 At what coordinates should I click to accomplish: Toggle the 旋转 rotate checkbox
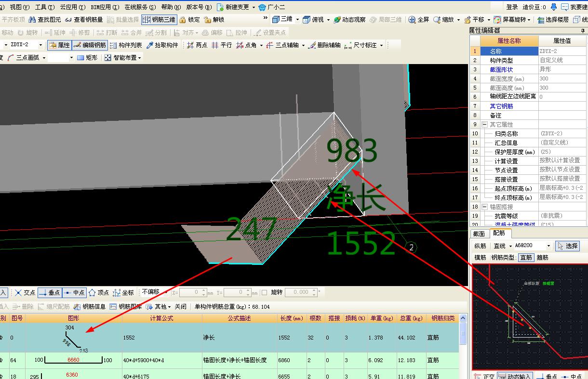(264, 292)
